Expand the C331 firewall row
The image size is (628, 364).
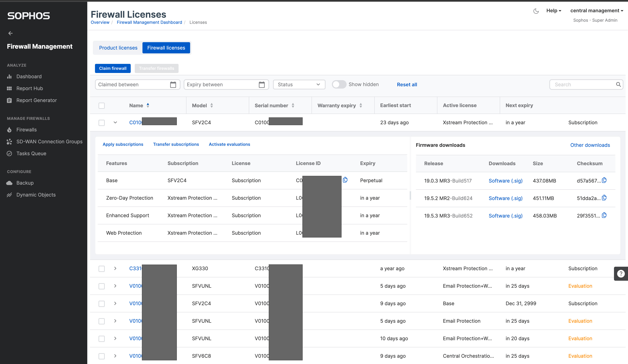point(115,268)
